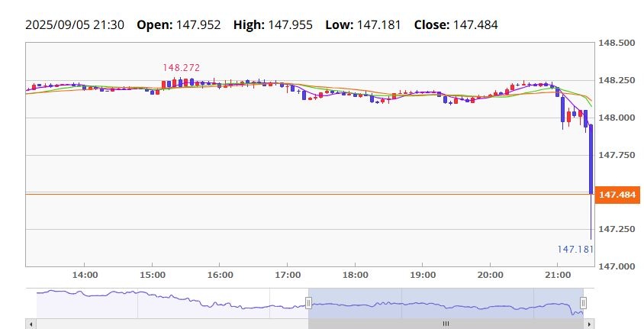The width and height of the screenshot is (644, 329).
Task: Click the Open: 147.952 header value
Action: pos(179,24)
